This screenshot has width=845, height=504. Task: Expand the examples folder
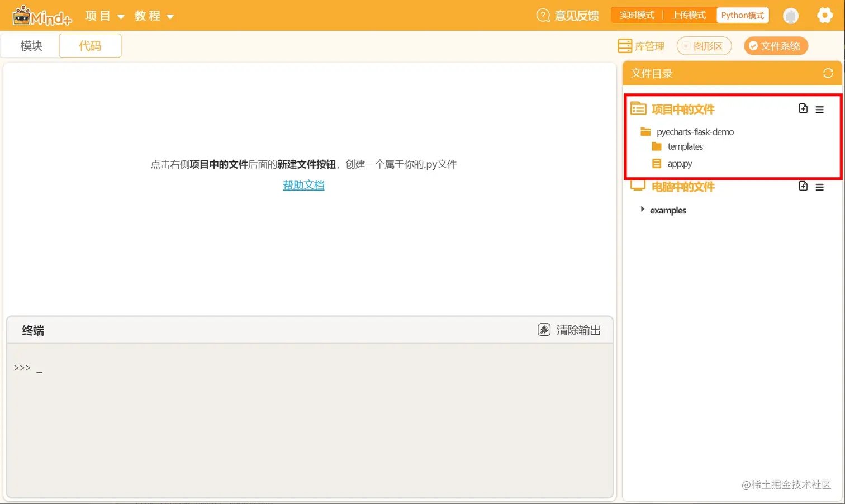tap(642, 210)
